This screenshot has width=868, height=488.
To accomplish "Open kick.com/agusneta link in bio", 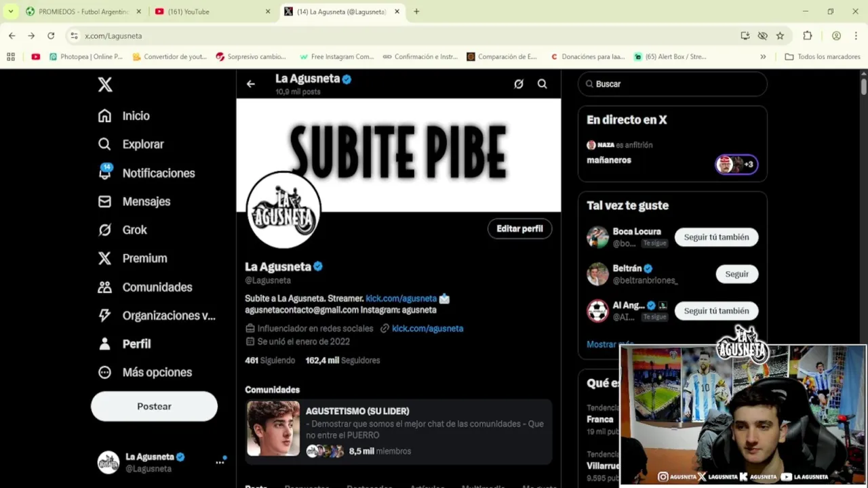I will (x=401, y=298).
